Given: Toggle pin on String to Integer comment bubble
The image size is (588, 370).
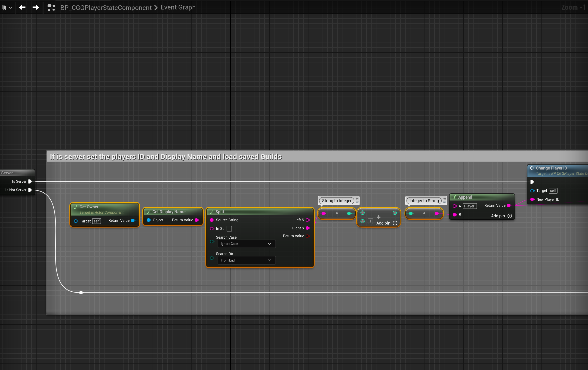Looking at the screenshot, I should tap(357, 199).
